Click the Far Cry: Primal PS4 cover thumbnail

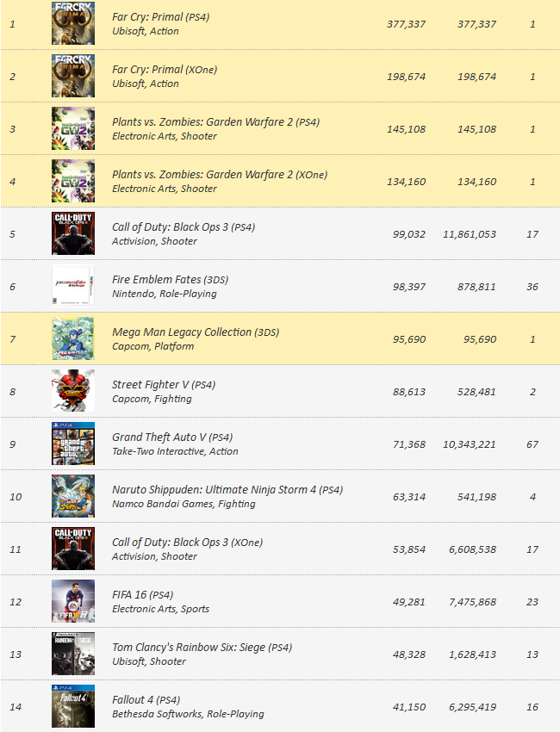point(73,23)
